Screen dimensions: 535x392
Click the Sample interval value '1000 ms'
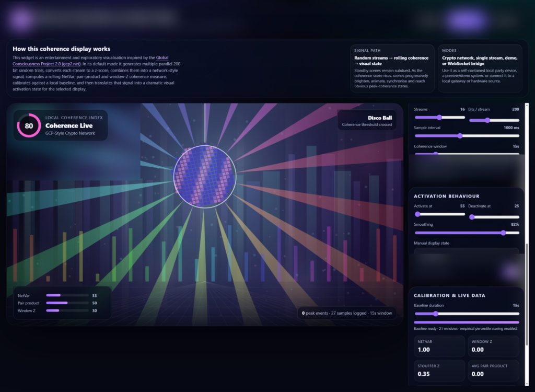511,128
